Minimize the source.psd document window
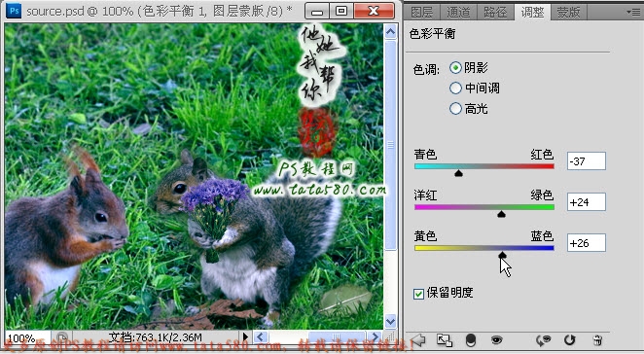 pyautogui.click(x=317, y=11)
